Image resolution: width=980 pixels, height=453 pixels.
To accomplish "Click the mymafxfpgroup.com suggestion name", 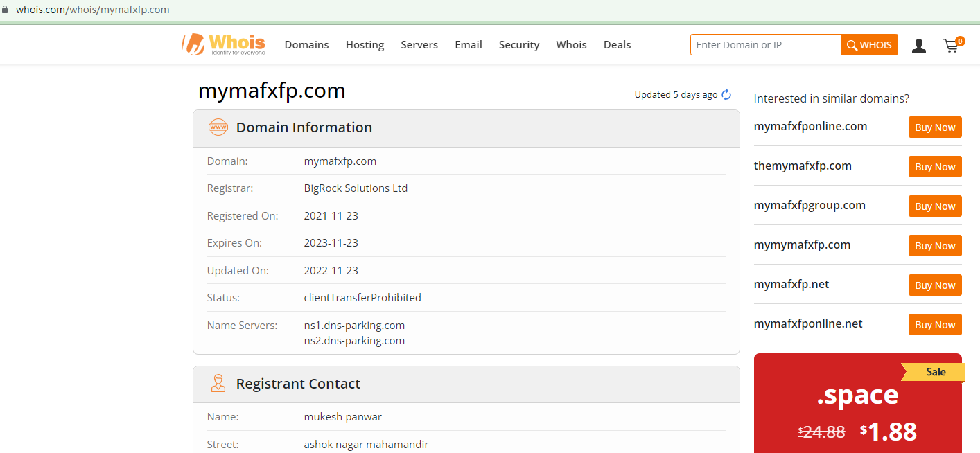I will pyautogui.click(x=810, y=206).
